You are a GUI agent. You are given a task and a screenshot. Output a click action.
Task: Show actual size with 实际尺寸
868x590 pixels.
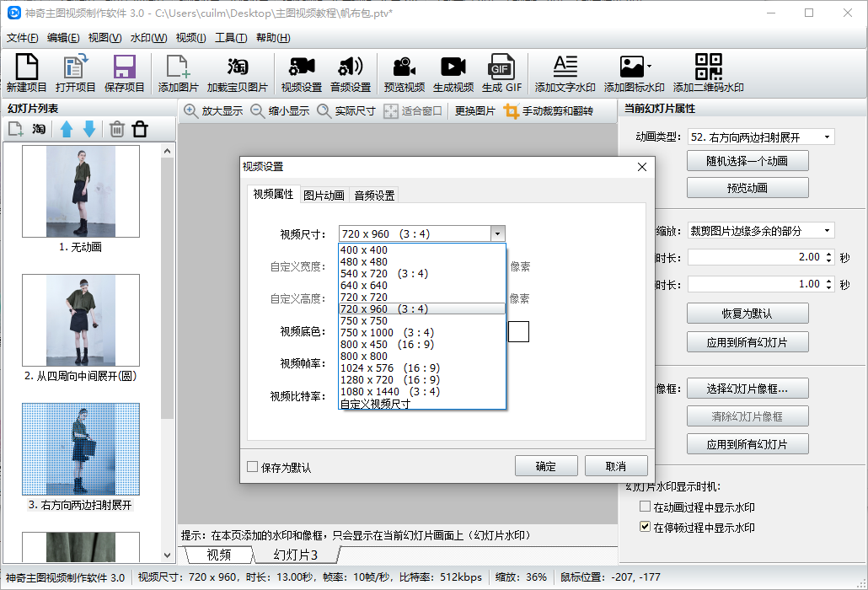click(346, 110)
